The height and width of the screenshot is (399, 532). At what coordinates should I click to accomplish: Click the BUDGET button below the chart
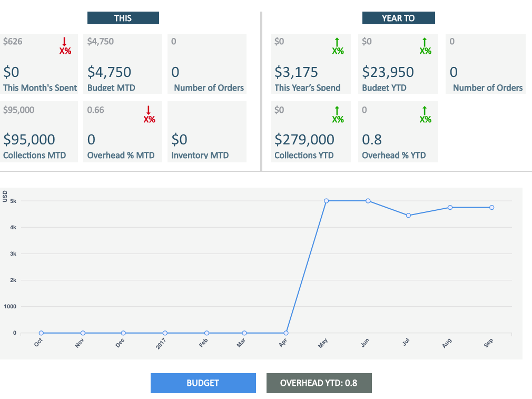pyautogui.click(x=203, y=383)
